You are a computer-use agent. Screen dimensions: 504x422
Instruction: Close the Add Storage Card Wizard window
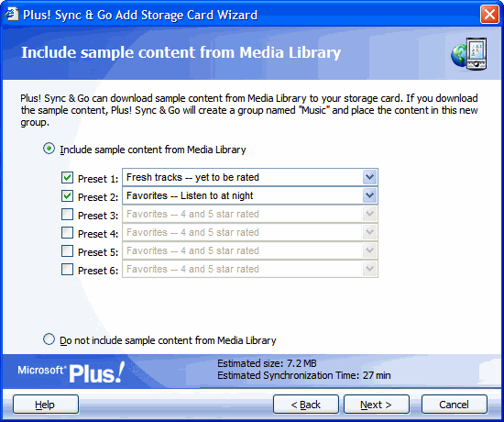pos(489,15)
